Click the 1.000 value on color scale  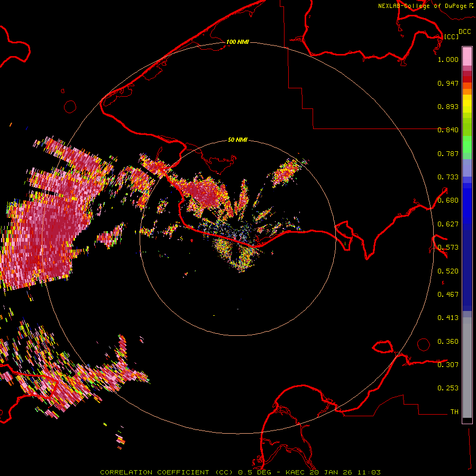(x=448, y=59)
